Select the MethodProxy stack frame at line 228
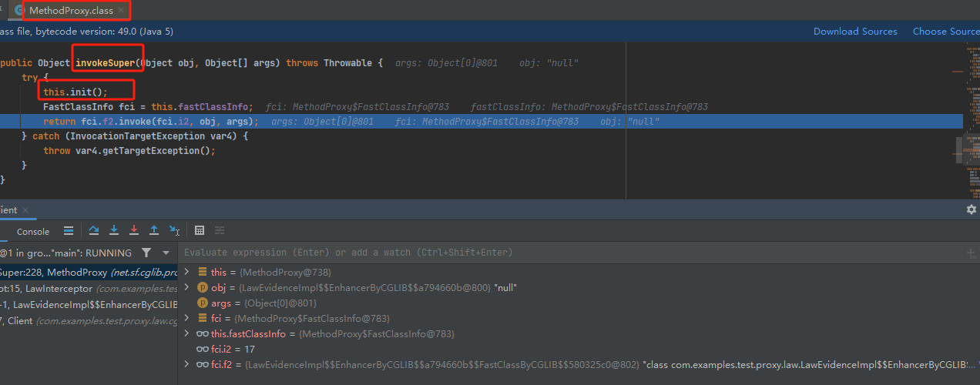 click(x=89, y=272)
